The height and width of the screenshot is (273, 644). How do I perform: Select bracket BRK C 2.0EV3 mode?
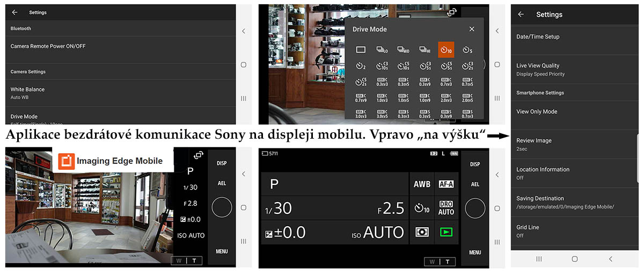[x=446, y=98]
